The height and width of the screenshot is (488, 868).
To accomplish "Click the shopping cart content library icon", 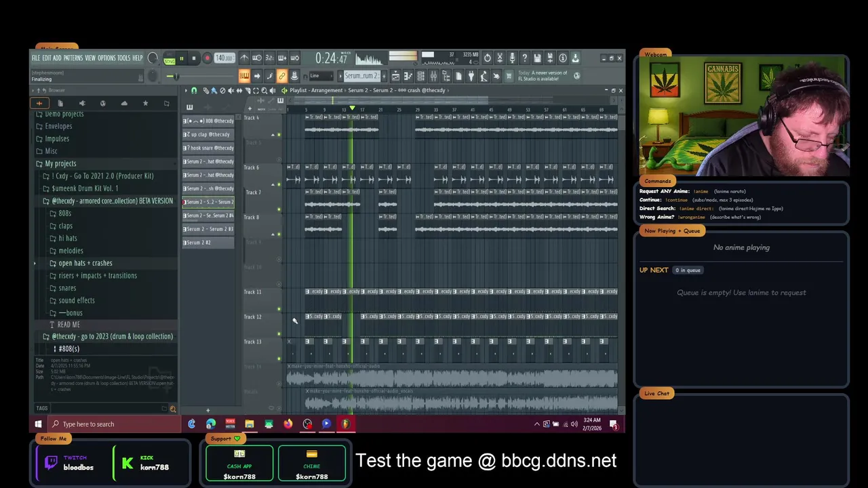I will (509, 76).
